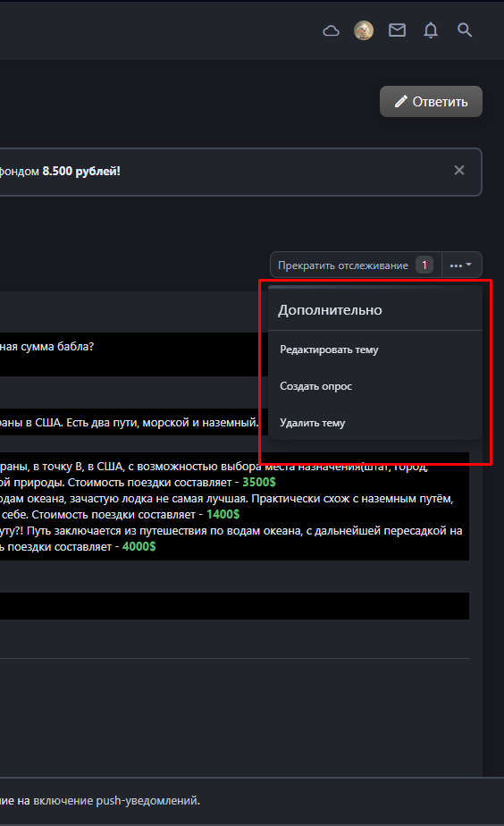Click the push-уведомлений notice text at the bottom

click(x=100, y=801)
